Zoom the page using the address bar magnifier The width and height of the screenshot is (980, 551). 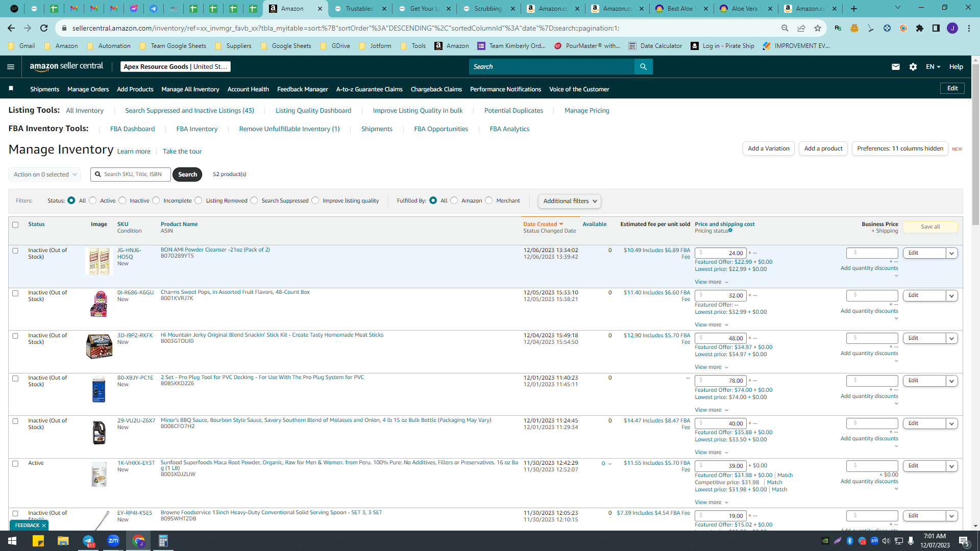pos(785,28)
